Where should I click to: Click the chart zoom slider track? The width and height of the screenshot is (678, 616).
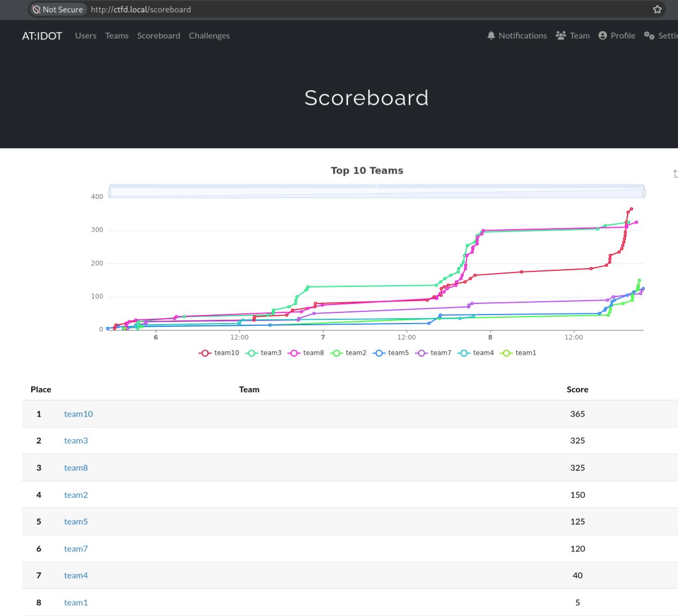click(x=377, y=192)
